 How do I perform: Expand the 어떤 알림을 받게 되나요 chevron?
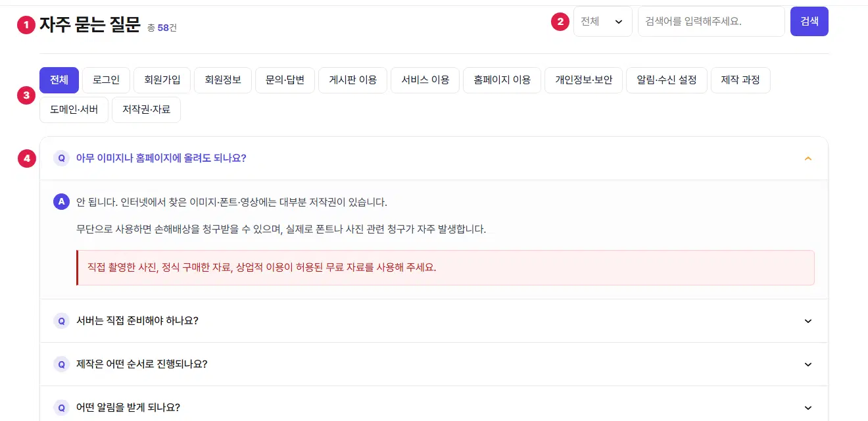pyautogui.click(x=808, y=408)
